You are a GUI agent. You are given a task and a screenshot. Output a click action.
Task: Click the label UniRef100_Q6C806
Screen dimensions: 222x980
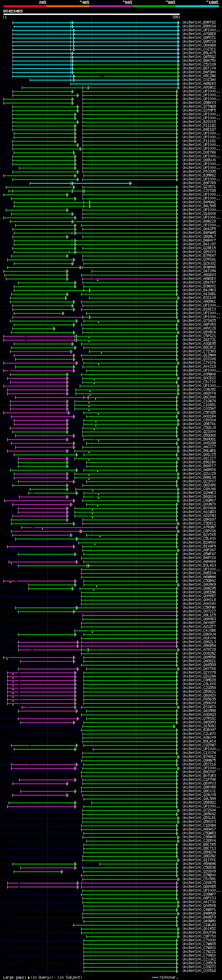[x=199, y=397]
